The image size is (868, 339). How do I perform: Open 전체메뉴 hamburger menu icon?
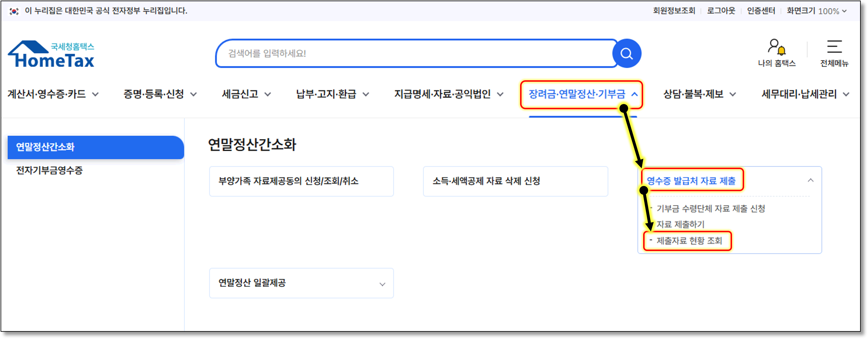pos(834,47)
